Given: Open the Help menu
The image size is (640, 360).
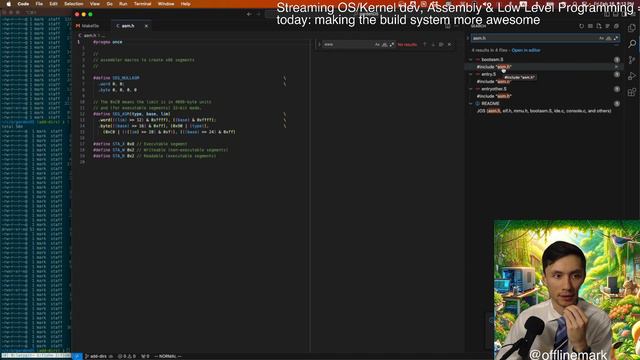Looking at the screenshot, I should point(185,4).
